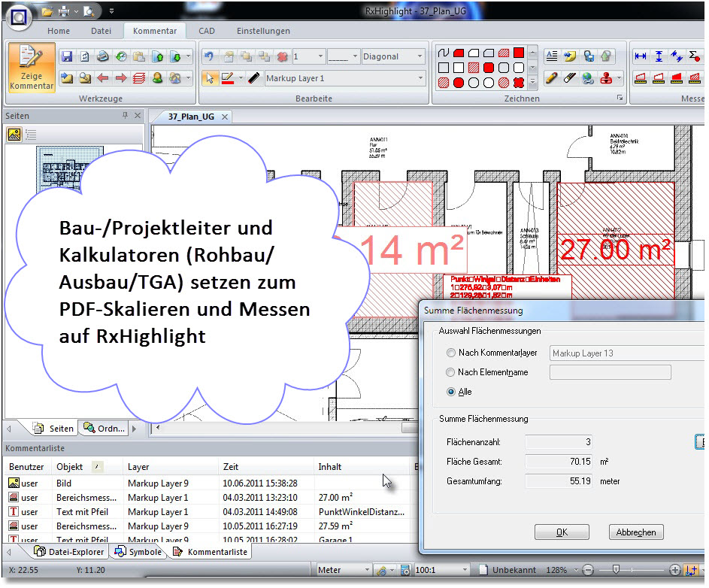Expand the Diagonal fill style dropdown
This screenshot has width=709, height=588.
click(392, 56)
